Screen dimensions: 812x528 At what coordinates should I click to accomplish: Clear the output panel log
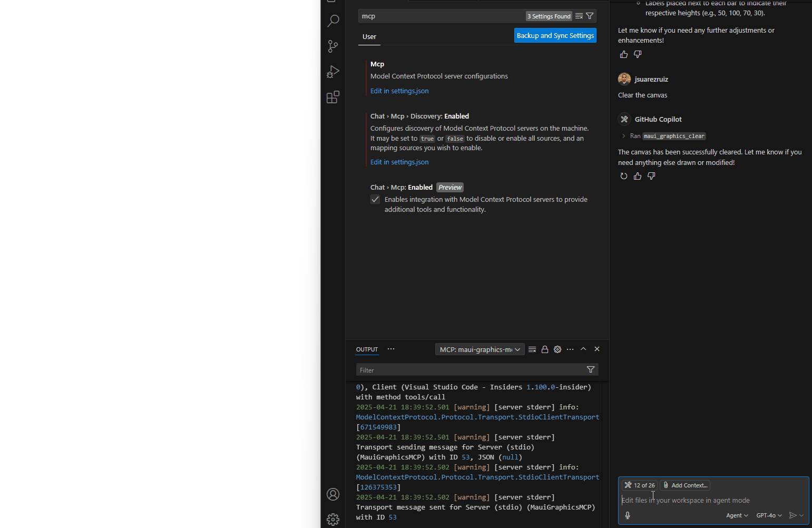click(532, 349)
